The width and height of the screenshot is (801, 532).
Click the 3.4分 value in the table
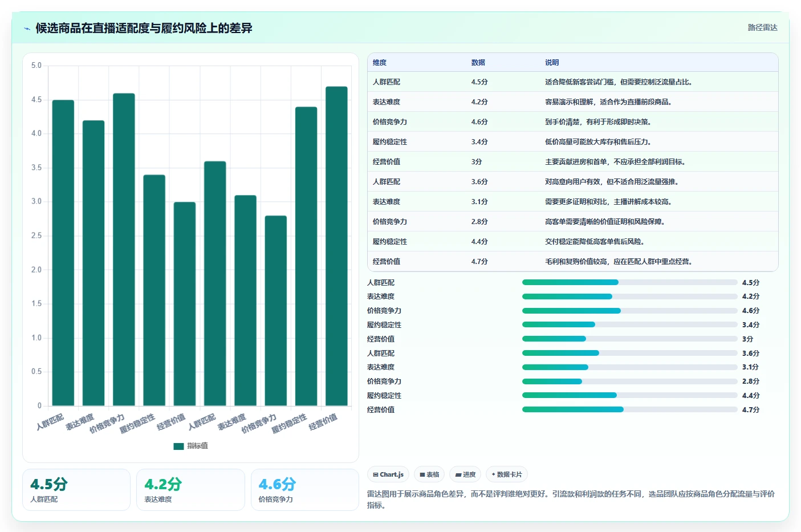click(479, 142)
